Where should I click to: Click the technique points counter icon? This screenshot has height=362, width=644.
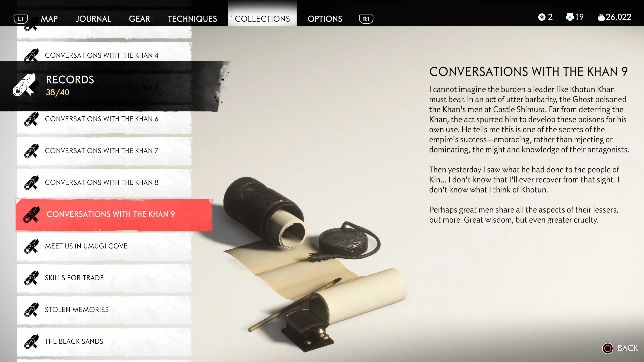coord(542,17)
